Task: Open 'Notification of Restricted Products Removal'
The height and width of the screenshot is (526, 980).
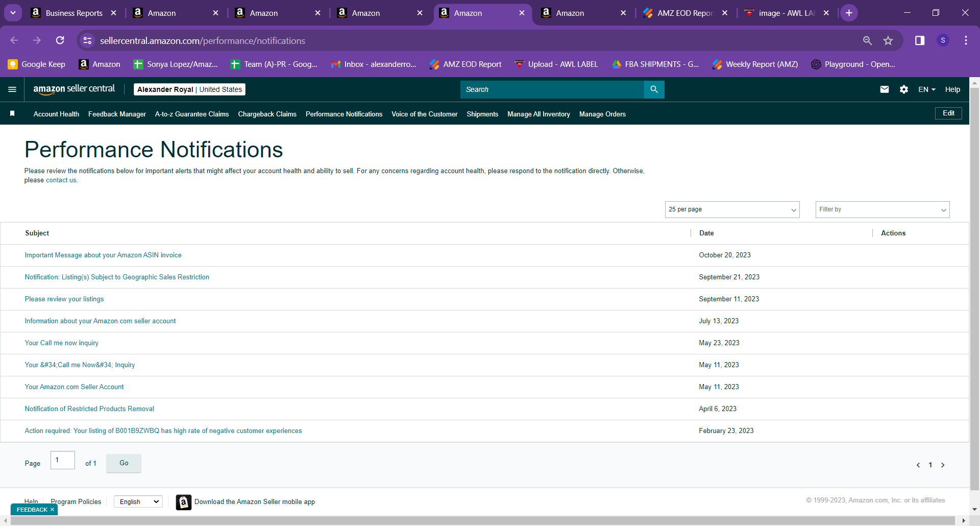Action: click(89, 409)
